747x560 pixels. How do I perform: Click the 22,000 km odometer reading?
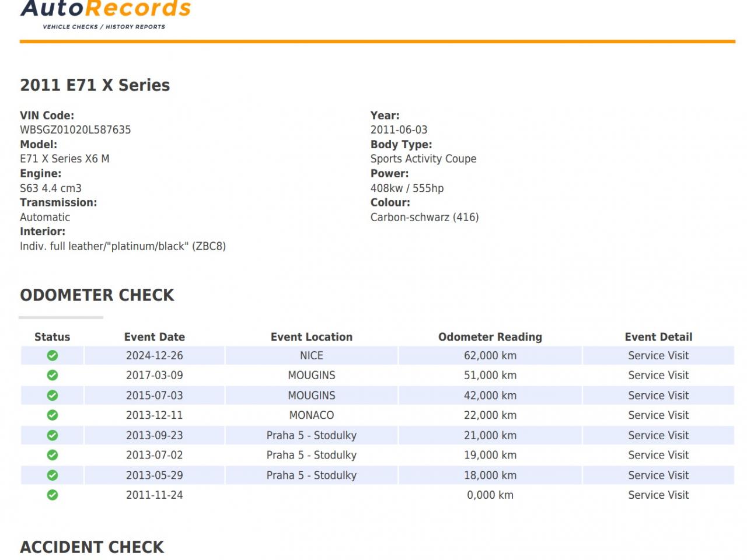[490, 415]
